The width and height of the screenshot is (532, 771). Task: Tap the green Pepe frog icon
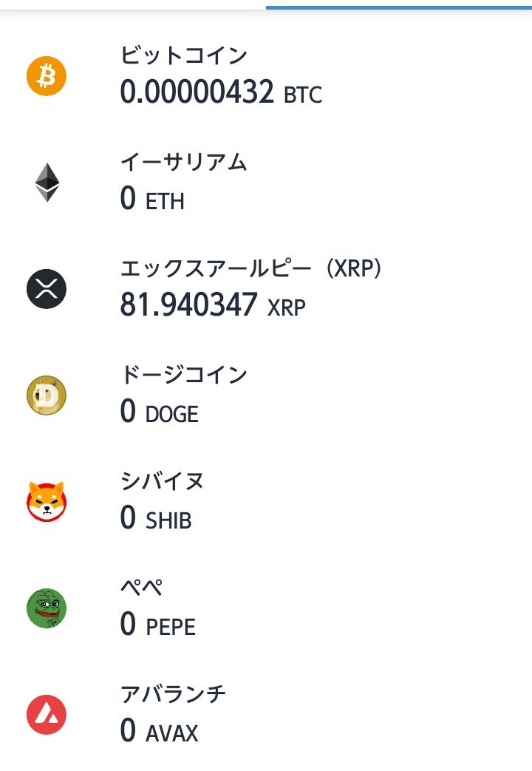47,608
